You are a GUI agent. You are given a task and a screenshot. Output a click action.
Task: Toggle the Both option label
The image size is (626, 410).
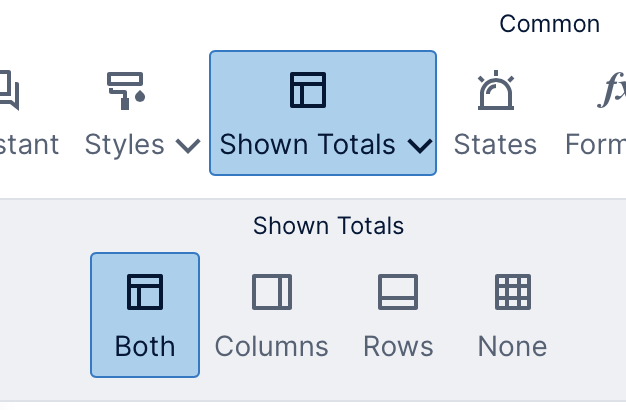[145, 346]
